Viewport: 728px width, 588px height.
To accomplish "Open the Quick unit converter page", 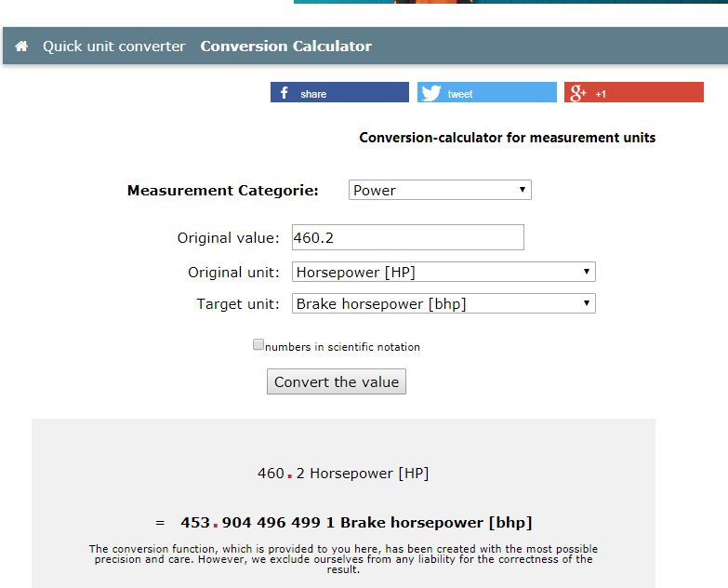I will pos(113,47).
